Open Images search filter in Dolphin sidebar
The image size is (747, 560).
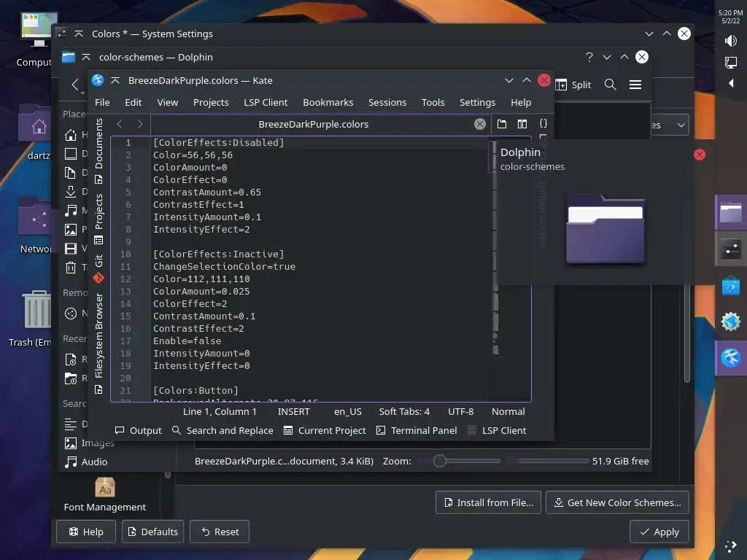point(90,443)
